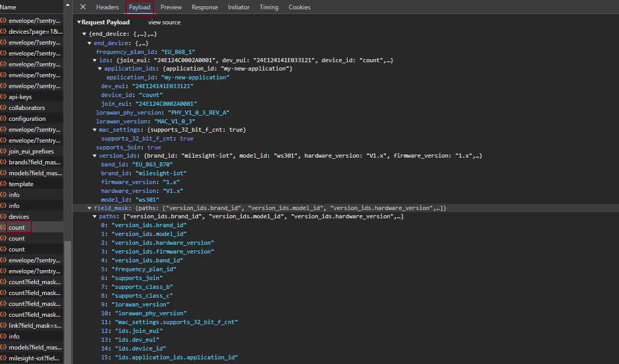Click the device_id "count" line

pos(132,95)
